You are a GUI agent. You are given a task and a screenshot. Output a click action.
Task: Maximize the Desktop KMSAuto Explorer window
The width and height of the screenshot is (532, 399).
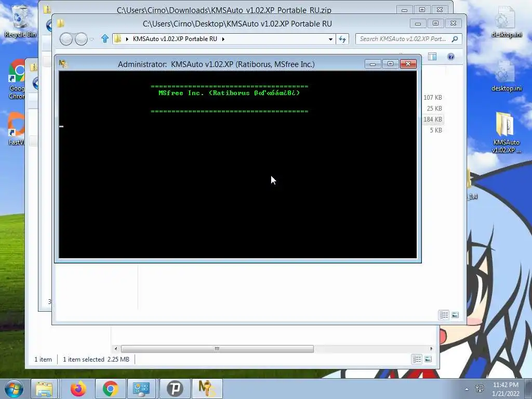[x=436, y=23]
